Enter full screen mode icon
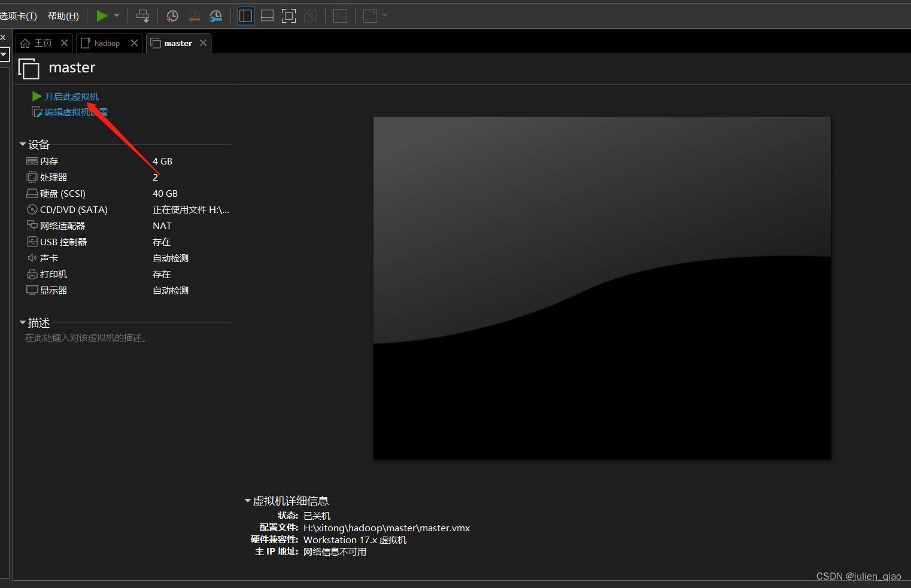The image size is (911, 588). 289,16
